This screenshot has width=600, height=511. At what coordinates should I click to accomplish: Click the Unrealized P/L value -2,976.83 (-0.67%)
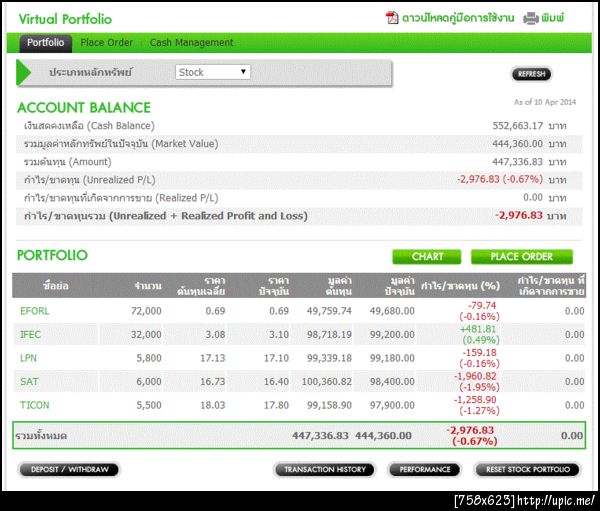[500, 179]
